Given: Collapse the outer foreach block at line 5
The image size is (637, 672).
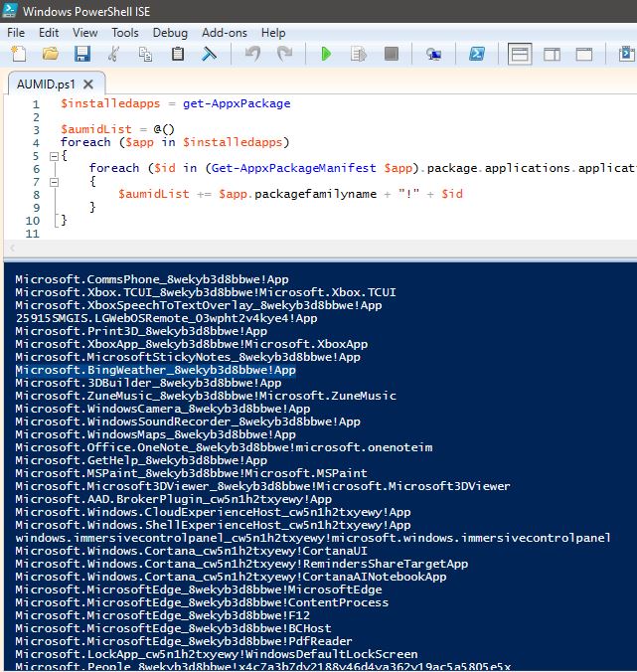Looking at the screenshot, I should [x=54, y=156].
